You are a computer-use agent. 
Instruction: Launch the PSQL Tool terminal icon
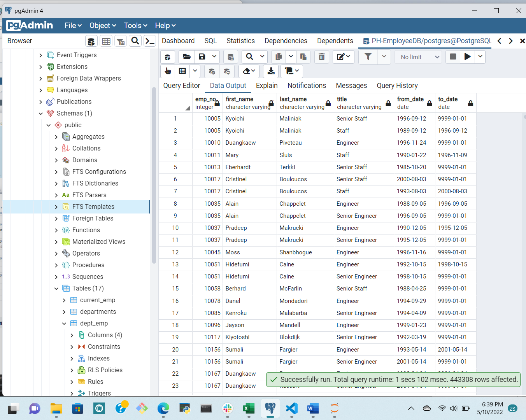pos(150,41)
